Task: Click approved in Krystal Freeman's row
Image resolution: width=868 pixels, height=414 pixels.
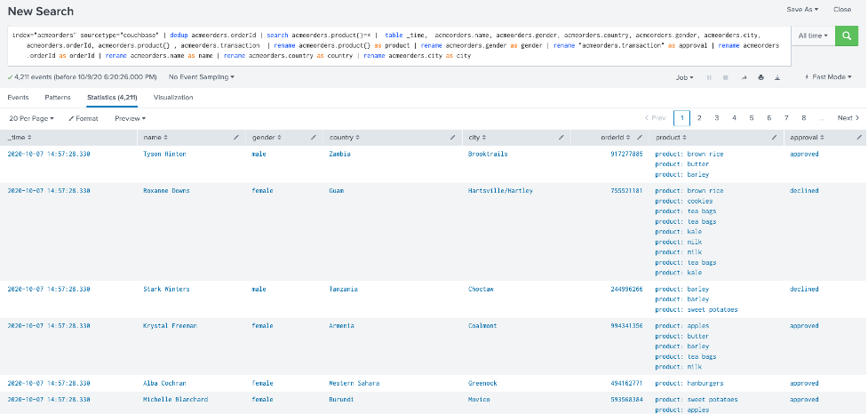Action: click(804, 325)
